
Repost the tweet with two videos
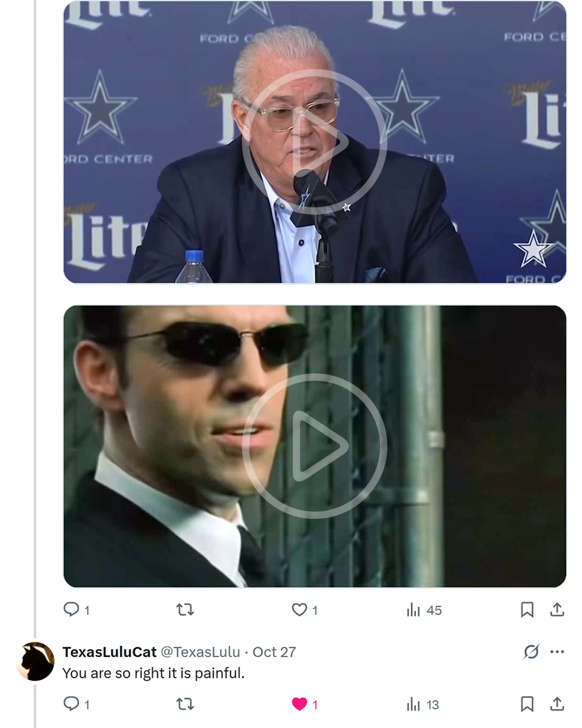pos(185,609)
